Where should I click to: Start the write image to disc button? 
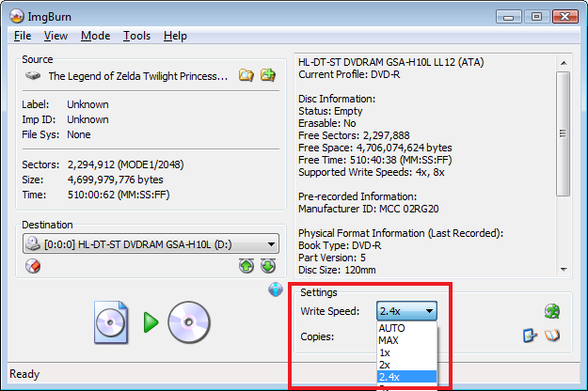pyautogui.click(x=151, y=322)
